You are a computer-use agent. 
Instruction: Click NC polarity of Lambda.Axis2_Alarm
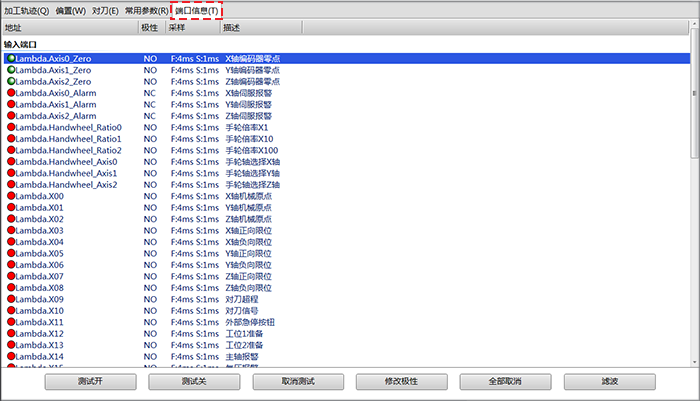tap(150, 116)
